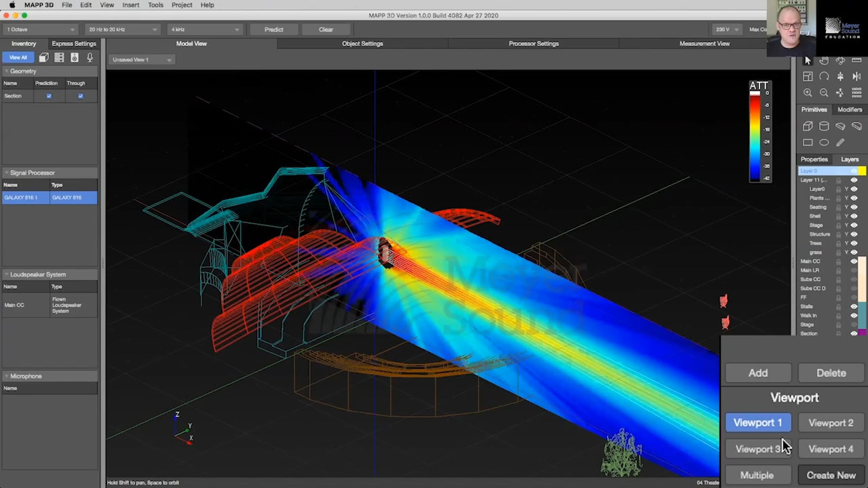Open the Project menu
Viewport: 868px width, 488px height.
point(182,5)
